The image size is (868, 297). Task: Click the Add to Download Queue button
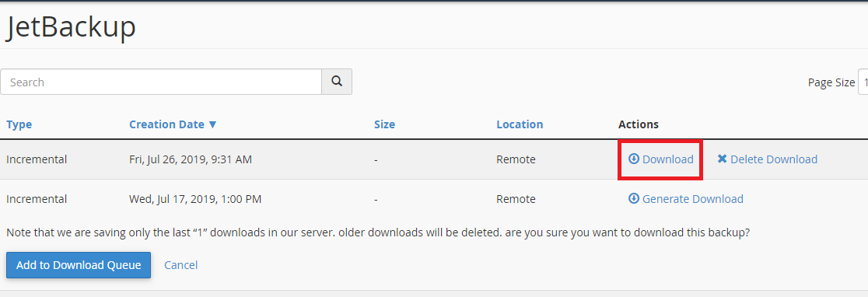pyautogui.click(x=79, y=265)
